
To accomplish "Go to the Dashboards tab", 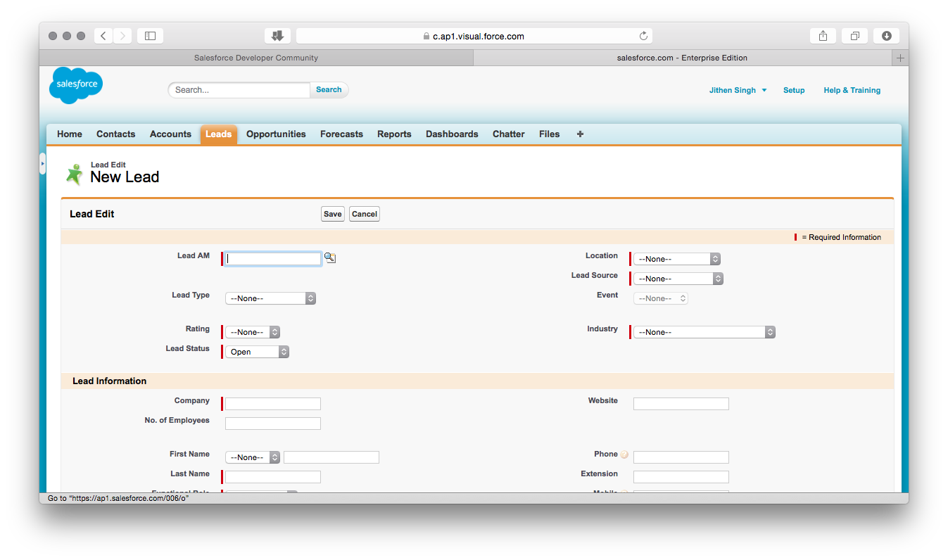I will pyautogui.click(x=452, y=134).
